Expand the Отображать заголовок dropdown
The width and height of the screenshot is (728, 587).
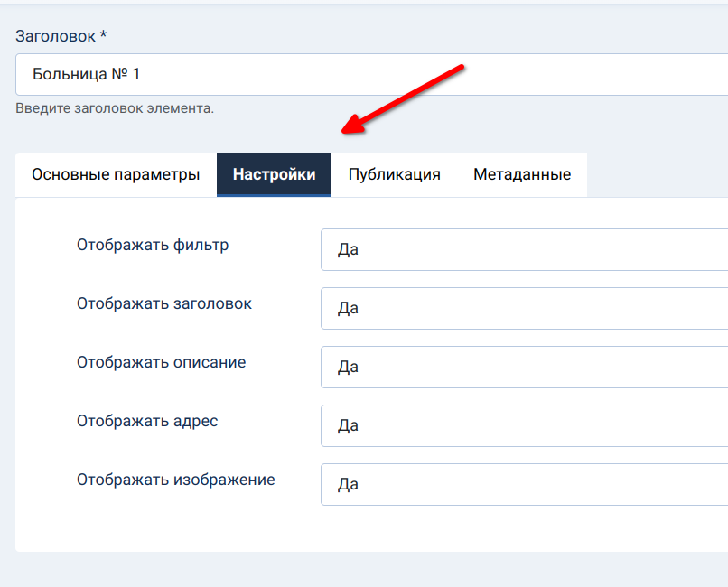point(524,308)
